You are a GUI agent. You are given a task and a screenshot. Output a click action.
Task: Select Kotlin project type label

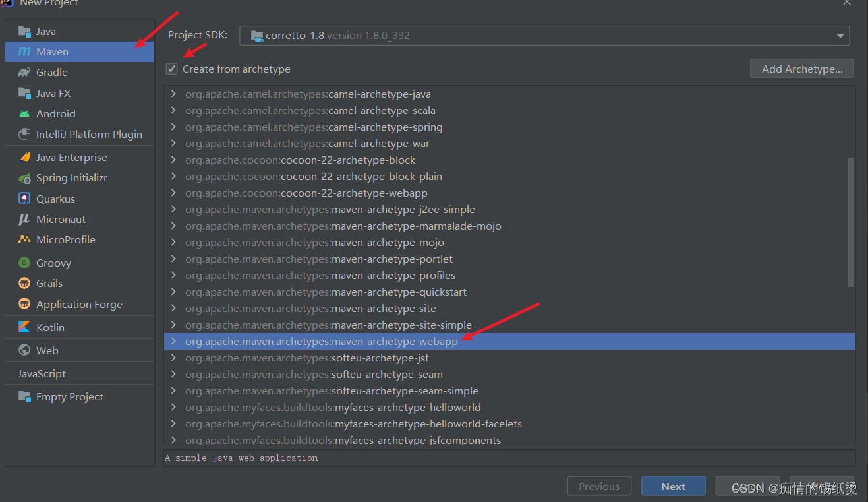tap(50, 327)
